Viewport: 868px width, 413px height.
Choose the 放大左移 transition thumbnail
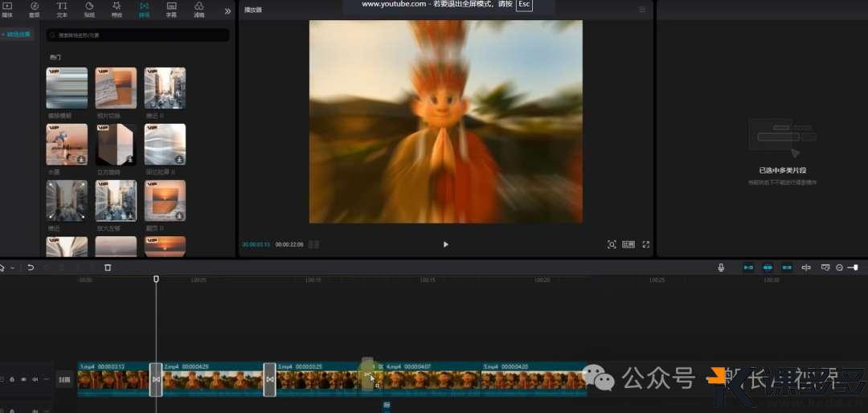[116, 200]
